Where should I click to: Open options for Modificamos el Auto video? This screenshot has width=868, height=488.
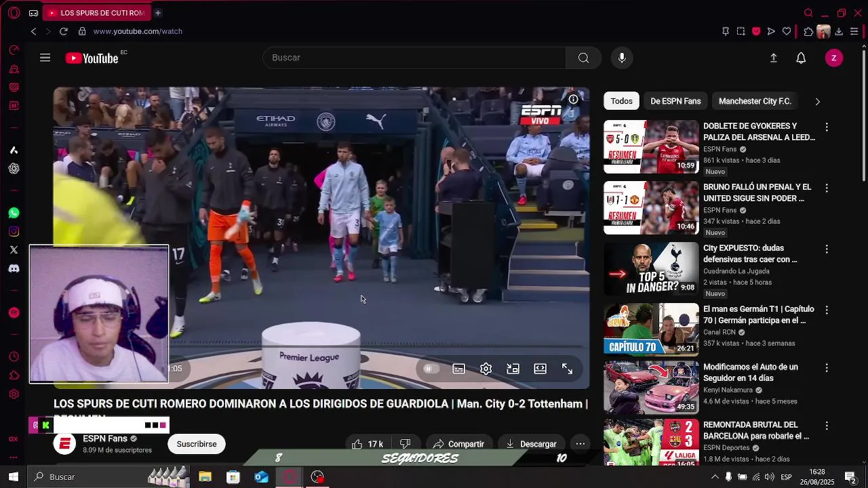pos(827,367)
